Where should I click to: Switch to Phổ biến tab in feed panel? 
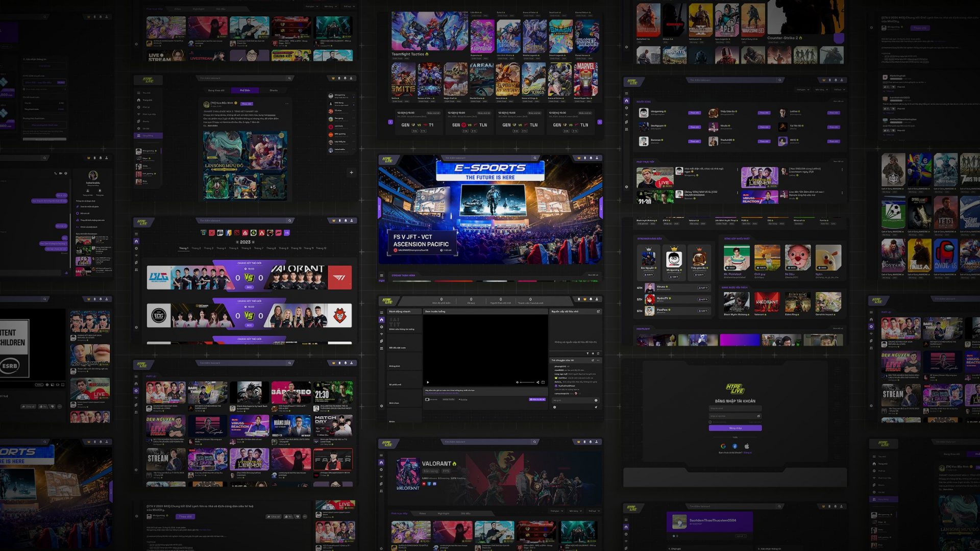(245, 90)
